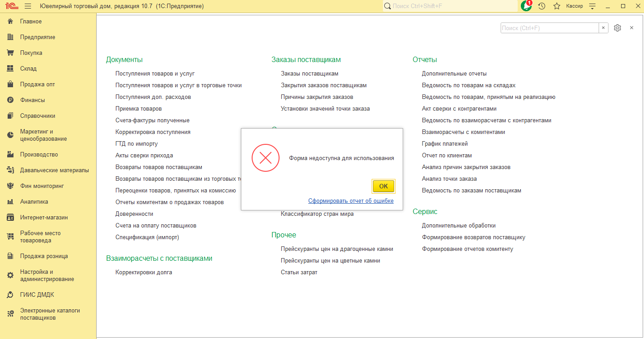Open the Аналитика section

coord(34,202)
